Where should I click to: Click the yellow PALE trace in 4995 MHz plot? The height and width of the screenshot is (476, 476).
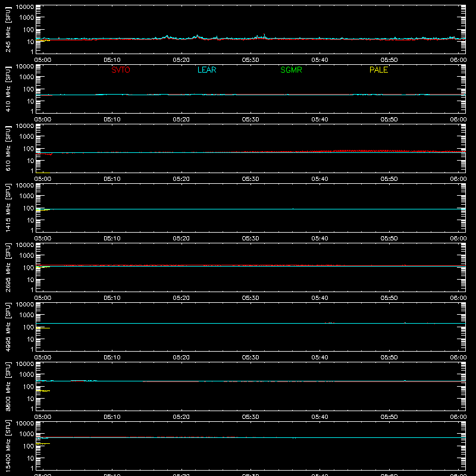coord(43,328)
